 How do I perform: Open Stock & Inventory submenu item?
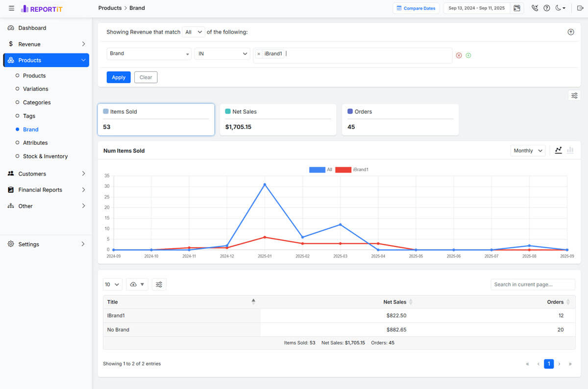point(45,156)
